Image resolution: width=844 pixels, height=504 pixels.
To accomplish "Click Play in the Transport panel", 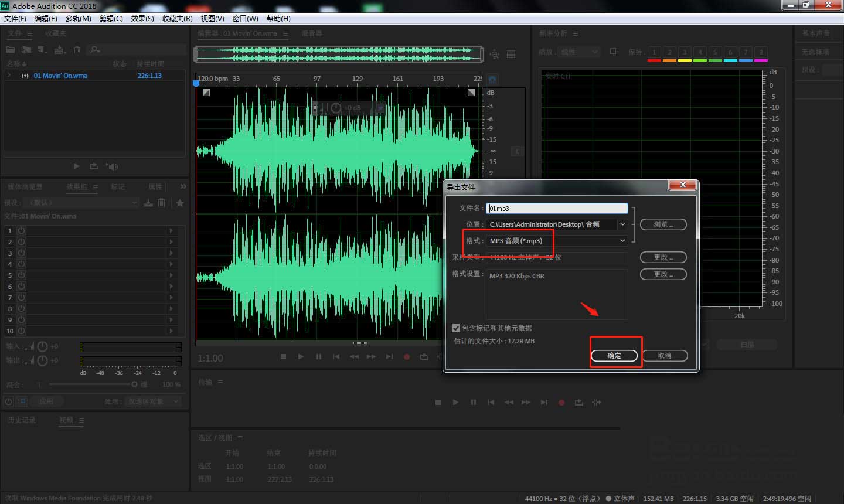I will click(x=455, y=402).
